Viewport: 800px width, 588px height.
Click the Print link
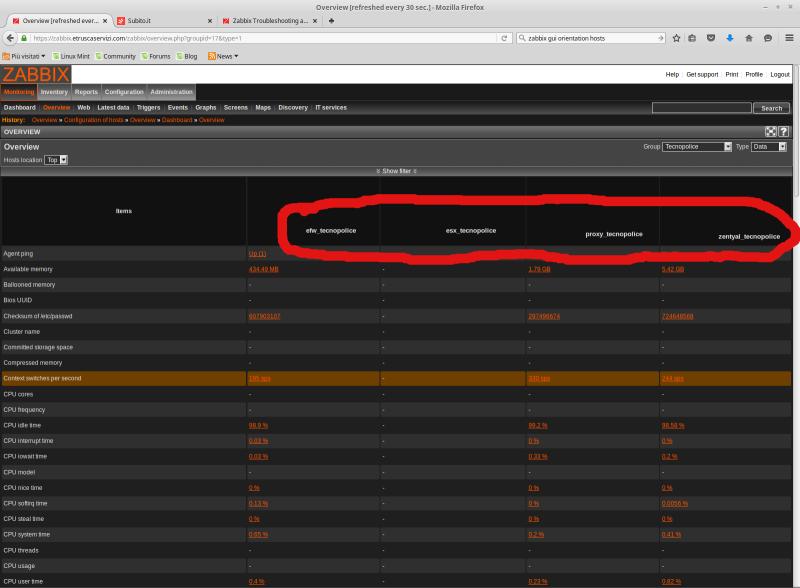pyautogui.click(x=732, y=75)
